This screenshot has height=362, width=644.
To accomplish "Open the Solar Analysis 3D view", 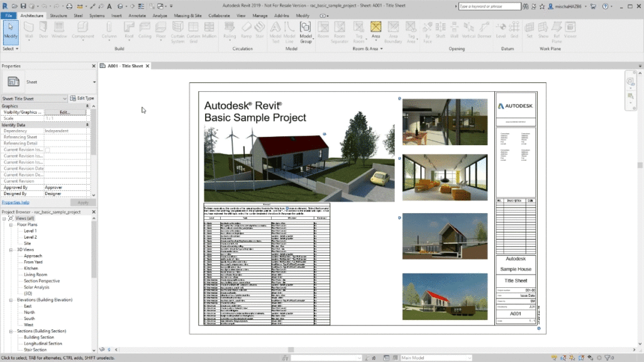I will [36, 287].
